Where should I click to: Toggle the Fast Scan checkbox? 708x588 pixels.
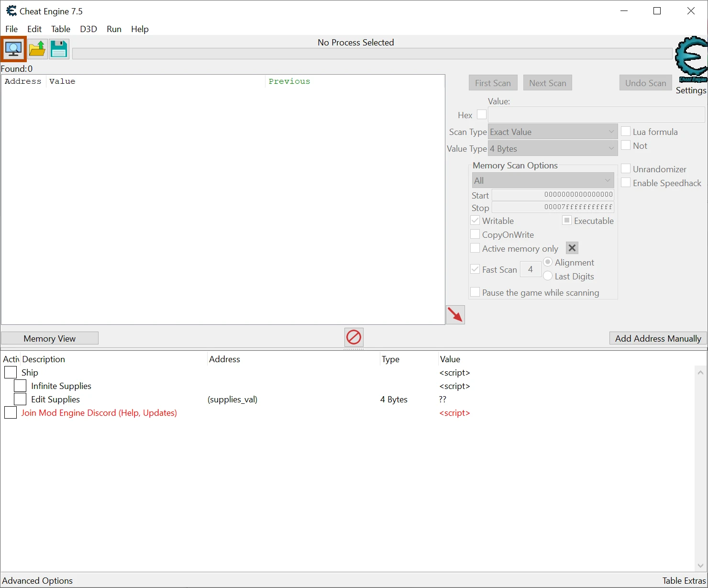(x=475, y=269)
